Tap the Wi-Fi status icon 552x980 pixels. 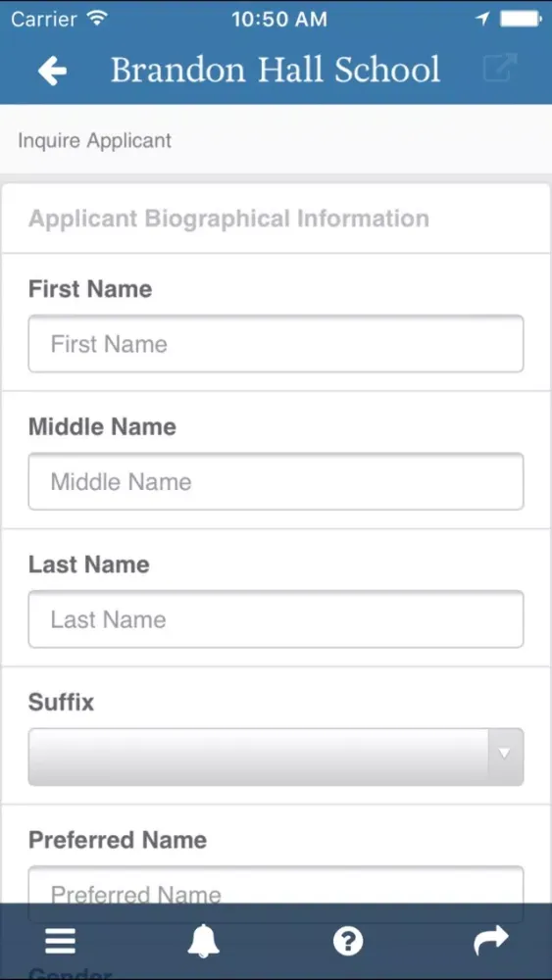click(97, 18)
